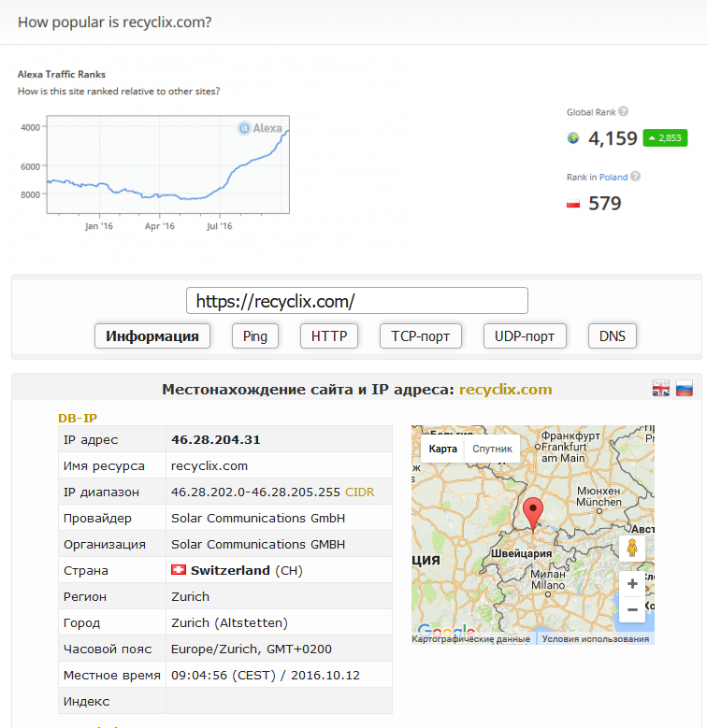Open Условия использования map link
Viewport: 707px width, 728px height.
point(595,639)
